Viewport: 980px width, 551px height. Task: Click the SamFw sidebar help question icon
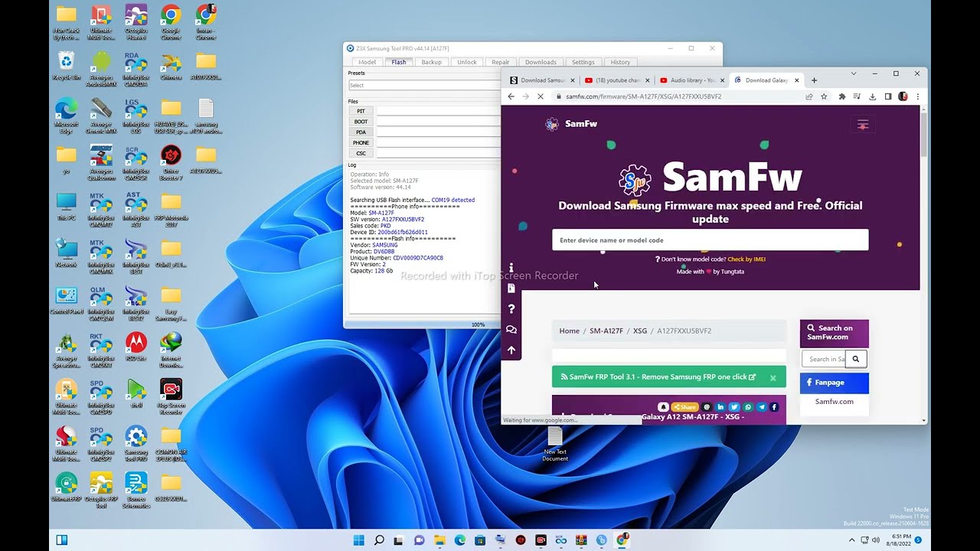[x=511, y=309]
